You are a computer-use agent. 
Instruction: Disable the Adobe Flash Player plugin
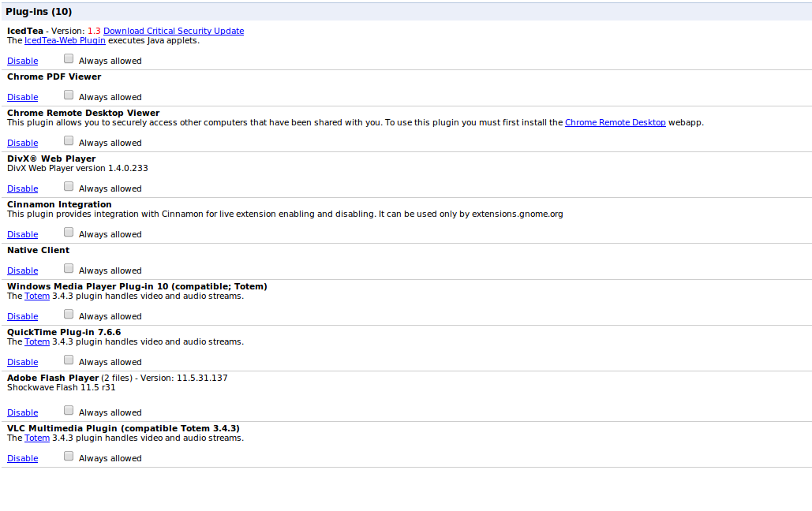click(x=22, y=412)
